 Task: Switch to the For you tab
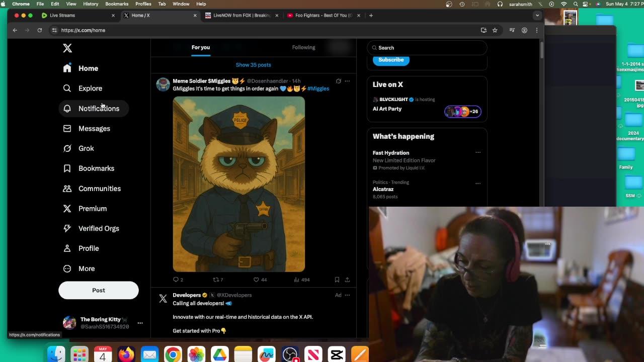pyautogui.click(x=201, y=47)
